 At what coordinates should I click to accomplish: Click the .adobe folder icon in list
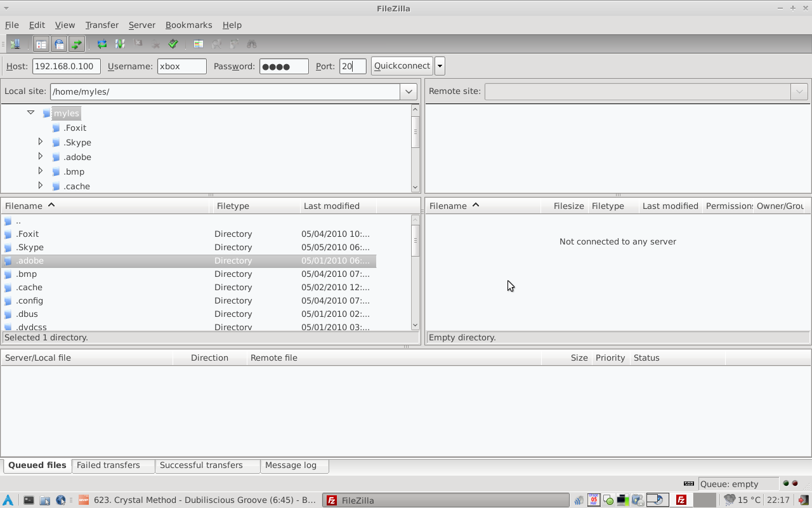(8, 261)
